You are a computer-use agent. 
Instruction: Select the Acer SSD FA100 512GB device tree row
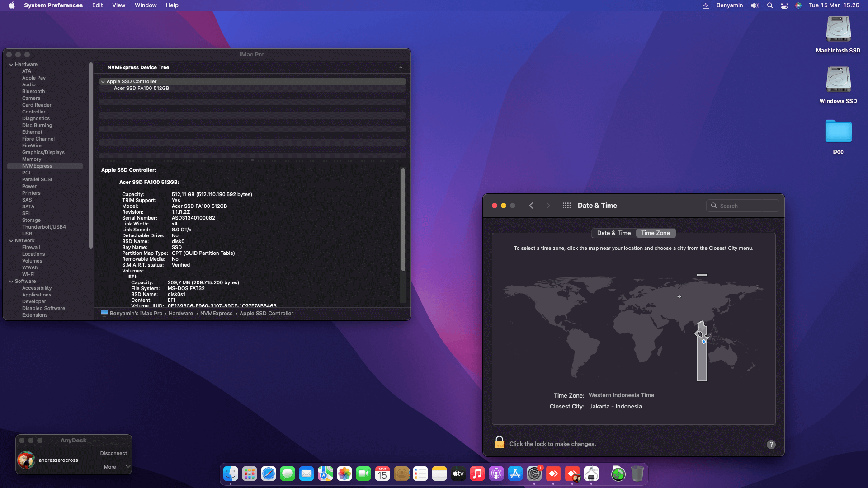click(x=253, y=89)
